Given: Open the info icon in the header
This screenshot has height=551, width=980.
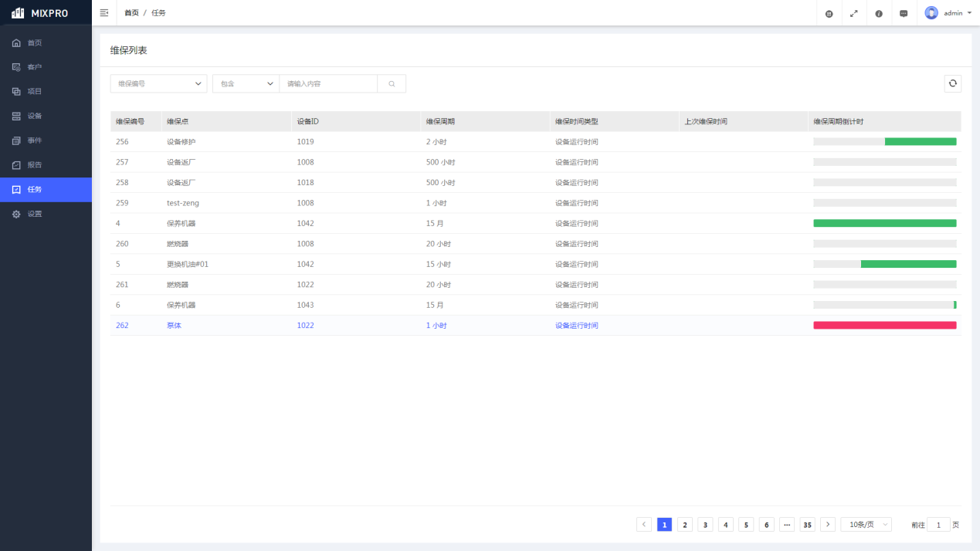Looking at the screenshot, I should click(878, 13).
